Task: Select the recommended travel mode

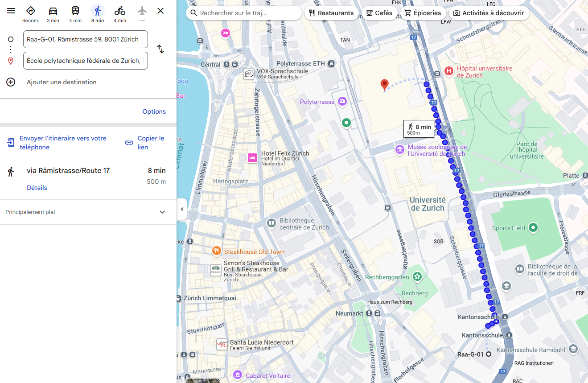Action: pyautogui.click(x=31, y=14)
